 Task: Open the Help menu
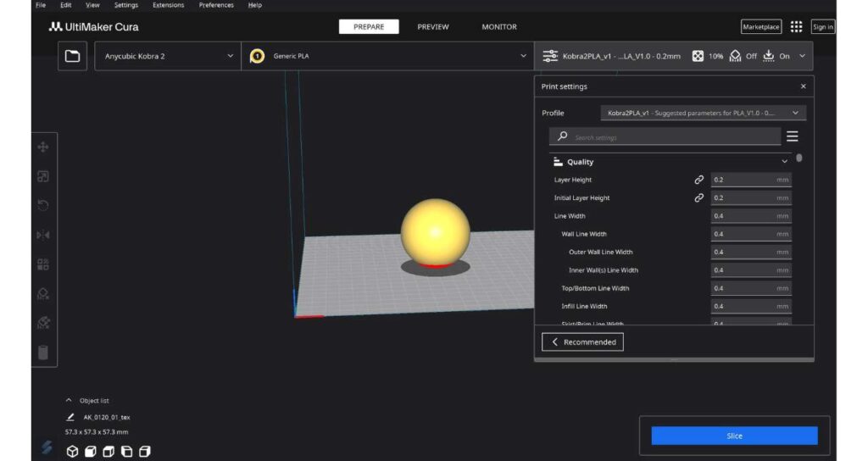[254, 5]
